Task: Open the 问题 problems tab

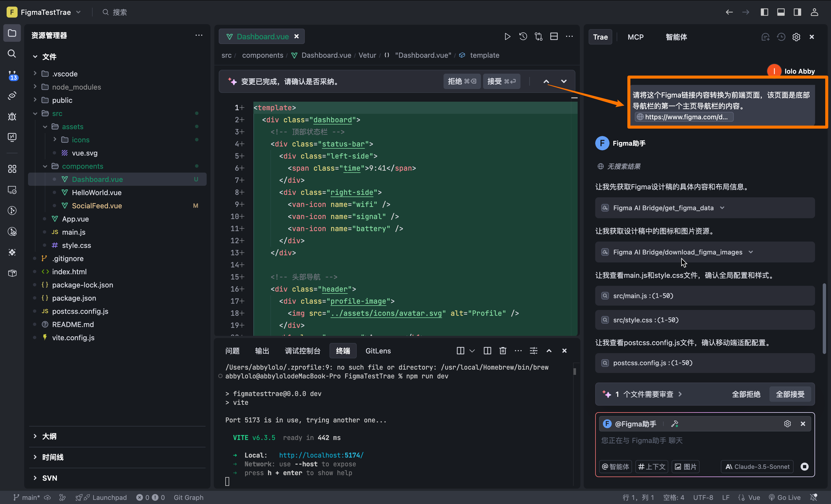Action: point(232,351)
